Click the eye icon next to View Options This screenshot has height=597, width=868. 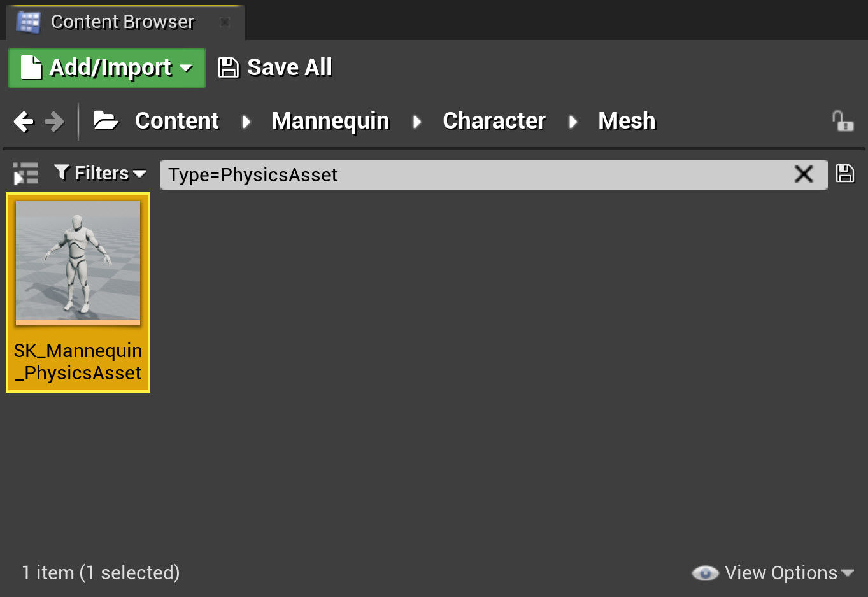pyautogui.click(x=704, y=573)
